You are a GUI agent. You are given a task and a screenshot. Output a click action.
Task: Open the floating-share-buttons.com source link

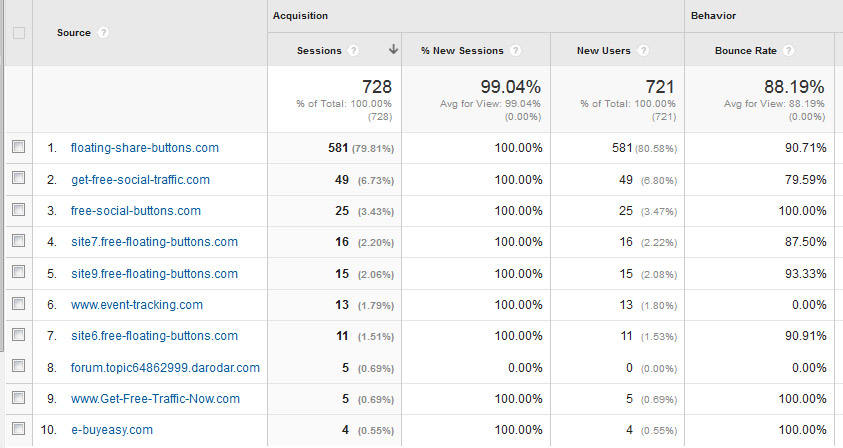[144, 148]
